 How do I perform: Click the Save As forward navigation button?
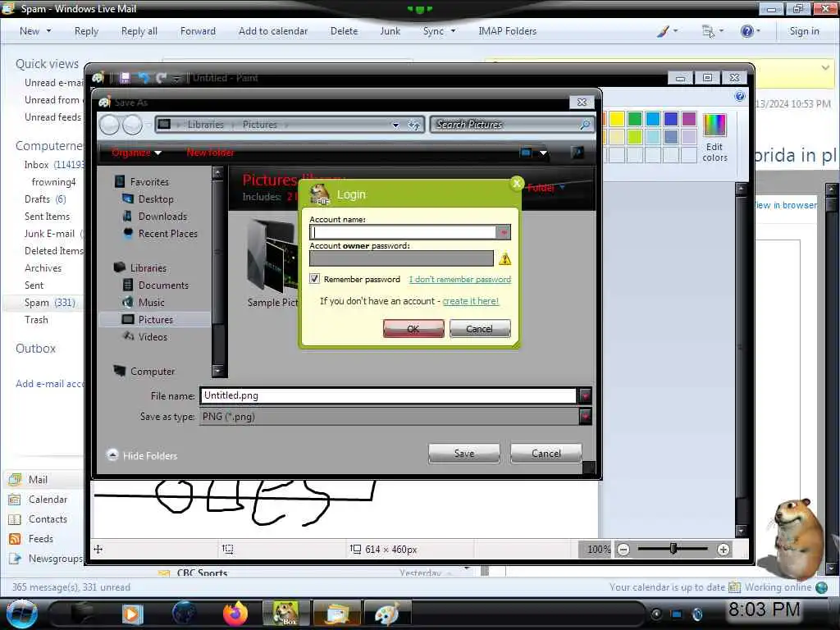pos(132,125)
